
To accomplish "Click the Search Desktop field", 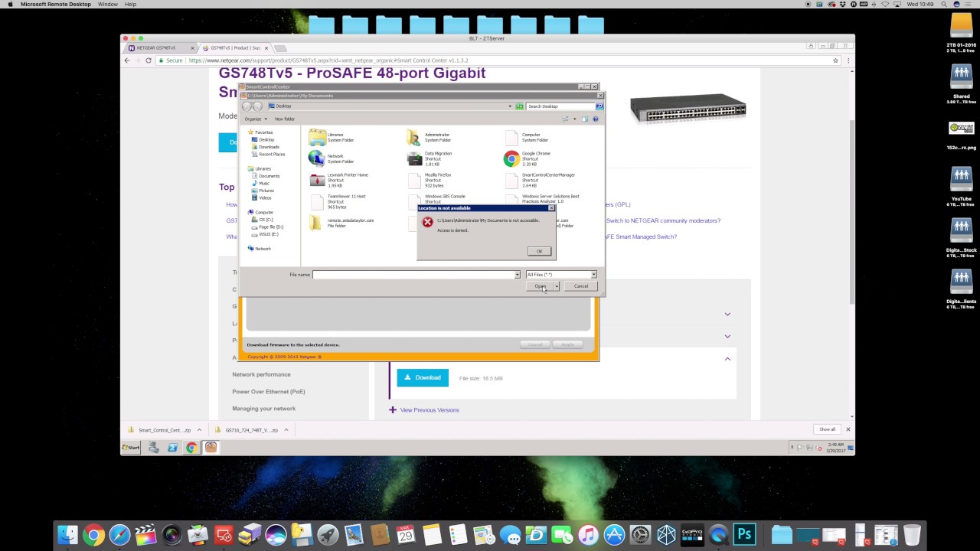I will (x=560, y=106).
